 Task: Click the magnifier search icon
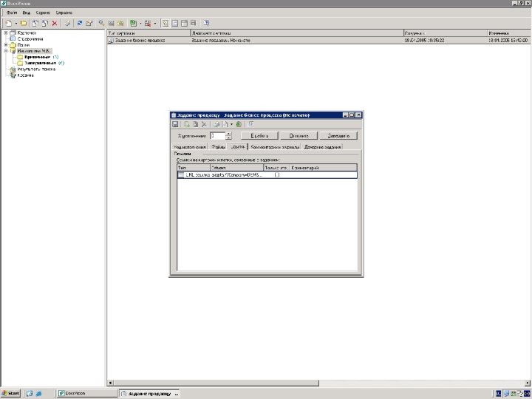[x=101, y=23]
